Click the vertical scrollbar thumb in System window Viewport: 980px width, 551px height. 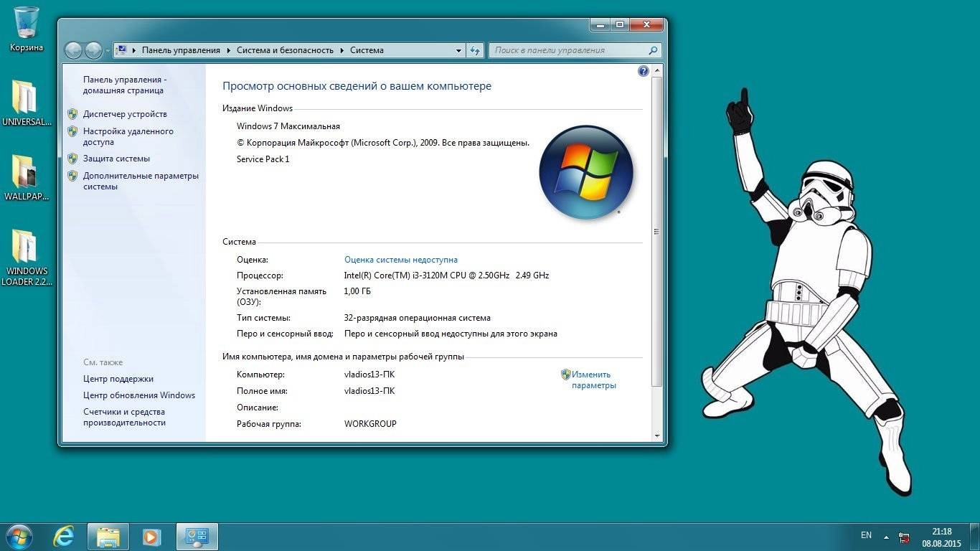657,232
